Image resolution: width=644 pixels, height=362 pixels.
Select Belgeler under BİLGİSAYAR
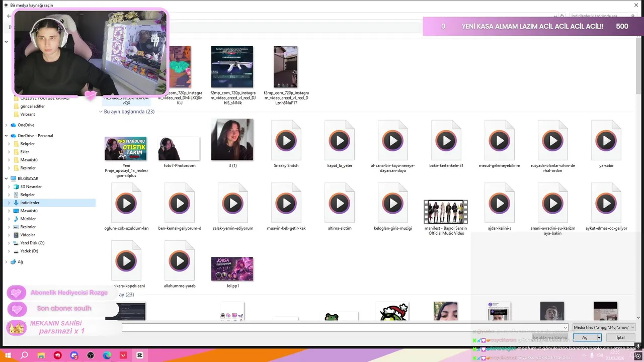(27, 195)
